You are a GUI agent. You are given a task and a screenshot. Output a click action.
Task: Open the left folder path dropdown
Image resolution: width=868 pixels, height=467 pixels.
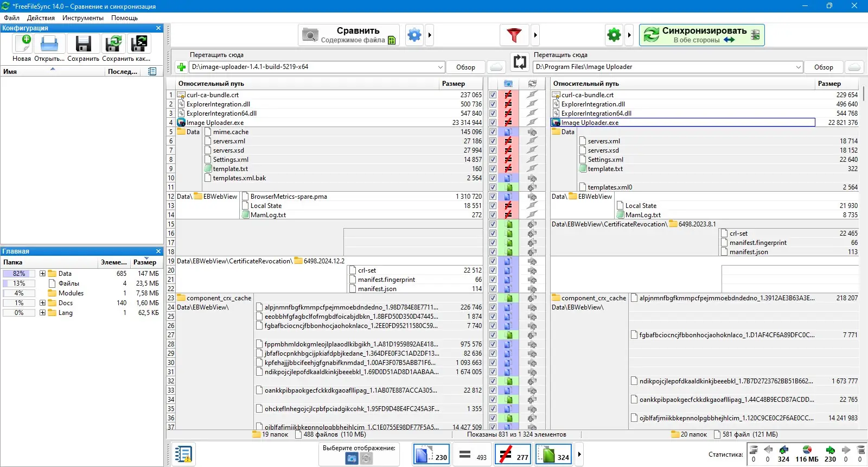(x=440, y=67)
